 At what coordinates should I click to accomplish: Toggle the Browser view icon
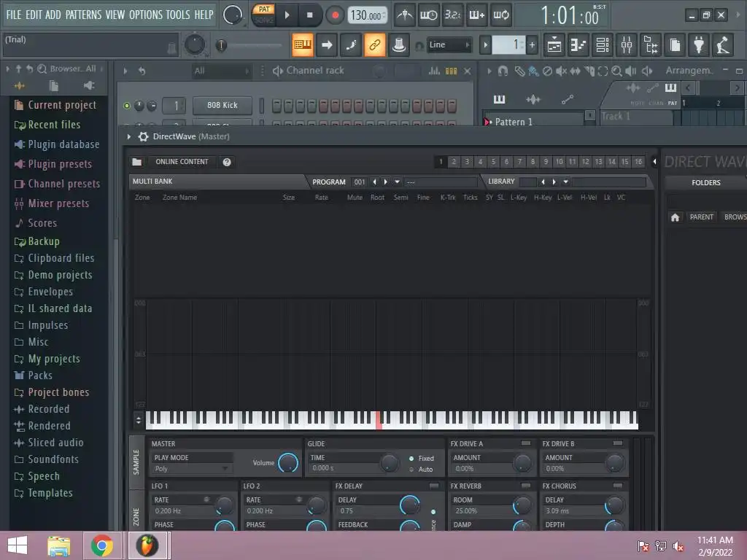point(651,45)
